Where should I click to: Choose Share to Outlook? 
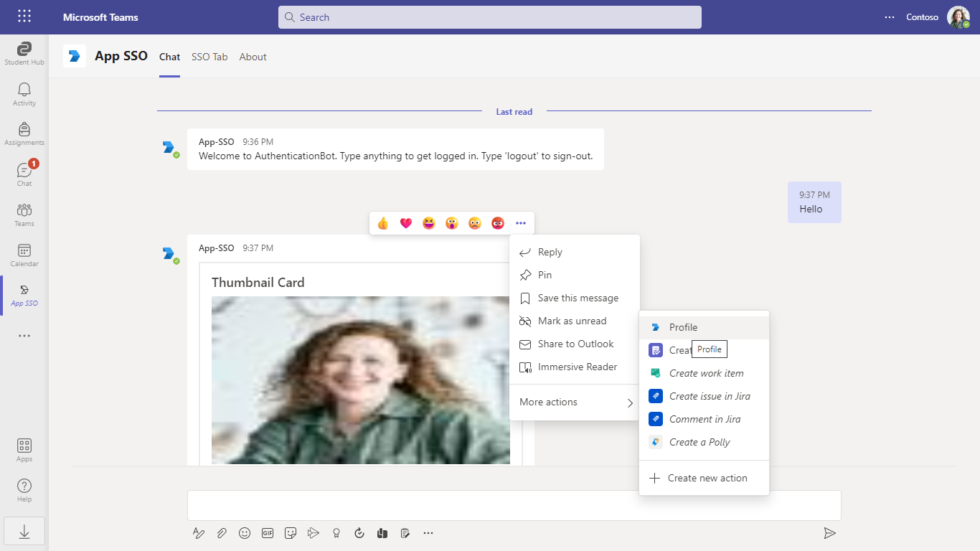coord(575,344)
